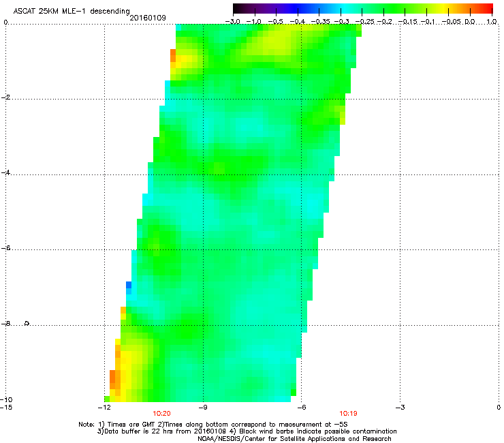Image resolution: width=504 pixels, height=443 pixels.
Task: Click the -0.5 color scale label
Action: point(275,22)
